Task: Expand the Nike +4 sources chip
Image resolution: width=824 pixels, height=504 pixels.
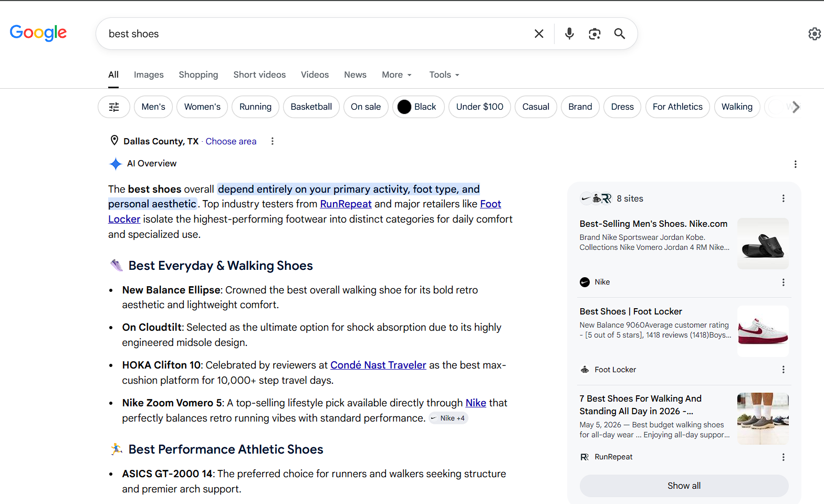Action: 448,418
